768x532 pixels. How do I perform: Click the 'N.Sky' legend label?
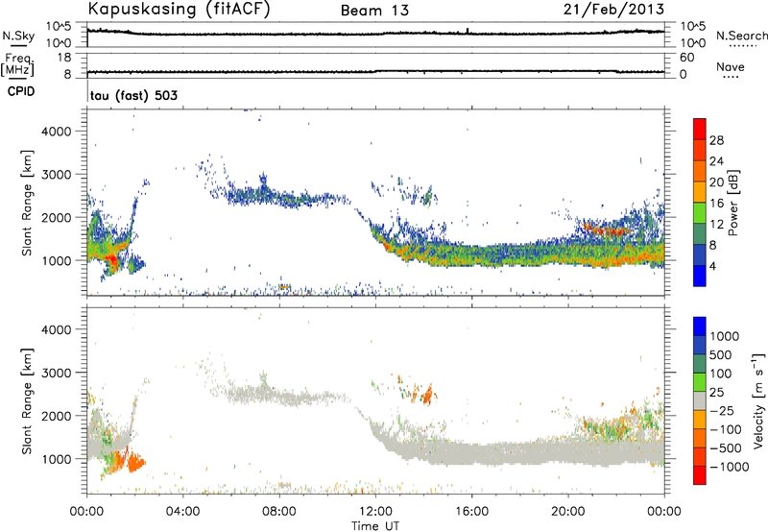(x=18, y=36)
